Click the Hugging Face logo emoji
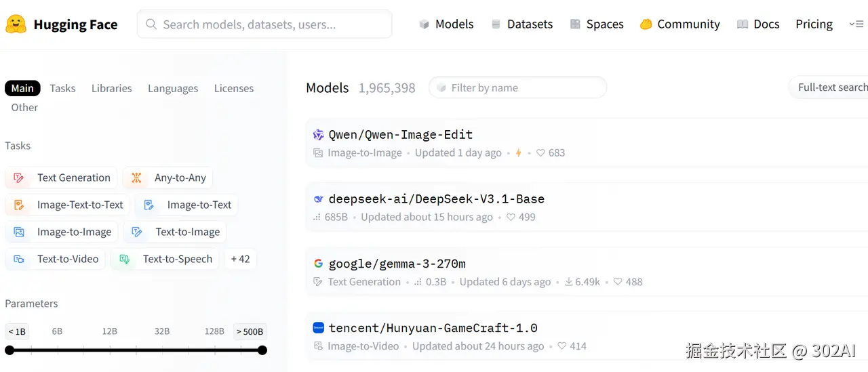The height and width of the screenshot is (372, 868). pyautogui.click(x=16, y=24)
